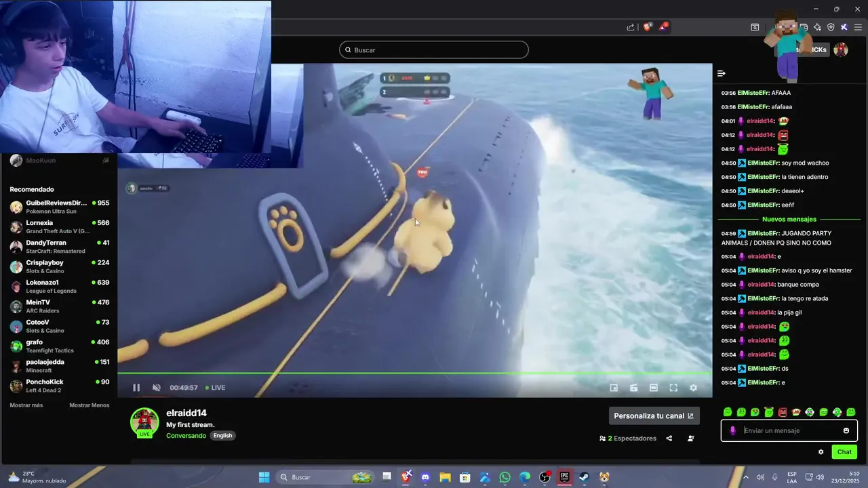Open grafo recommended channel
The height and width of the screenshot is (488, 868).
point(60,346)
